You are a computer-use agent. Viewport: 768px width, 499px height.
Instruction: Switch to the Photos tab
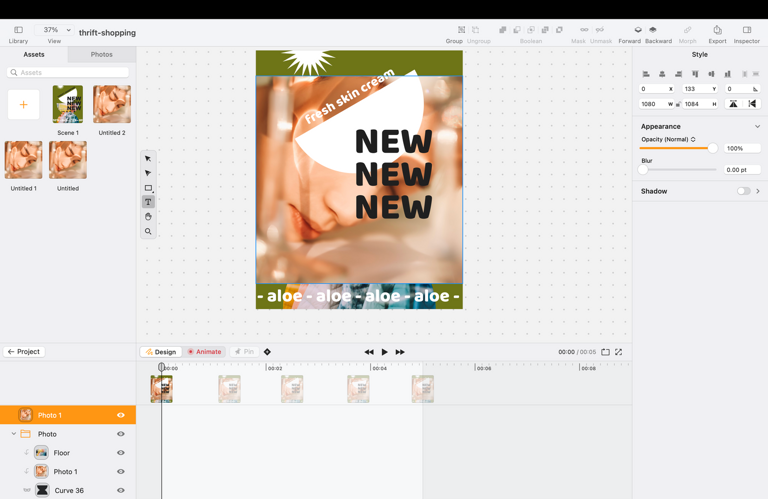[x=101, y=54]
